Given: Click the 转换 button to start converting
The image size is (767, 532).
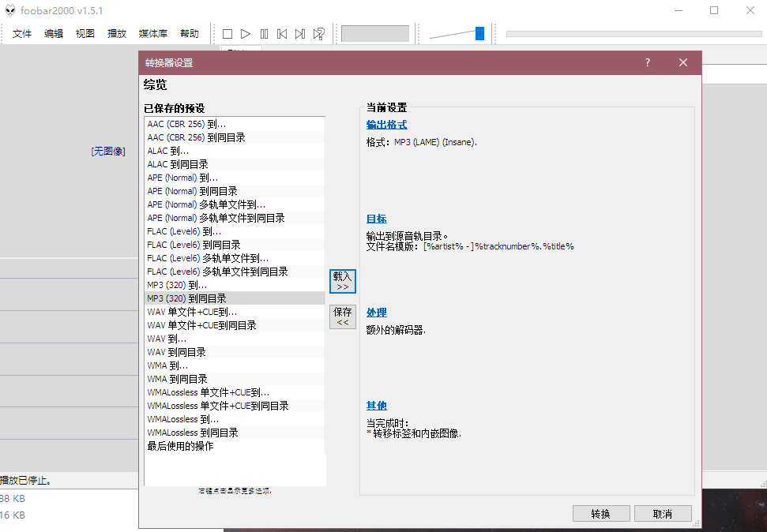Looking at the screenshot, I should 601,514.
